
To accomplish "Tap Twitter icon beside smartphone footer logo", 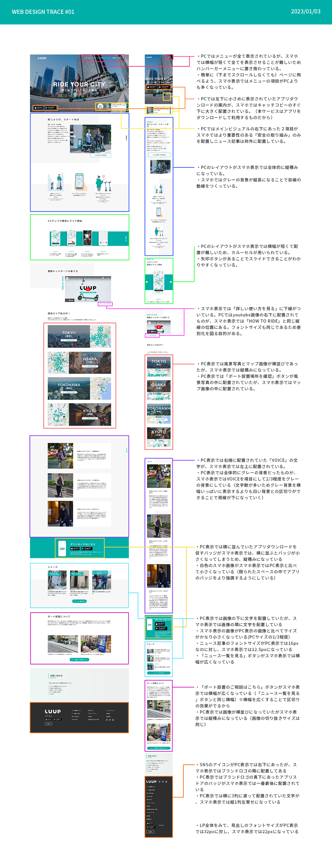I will [163, 781].
